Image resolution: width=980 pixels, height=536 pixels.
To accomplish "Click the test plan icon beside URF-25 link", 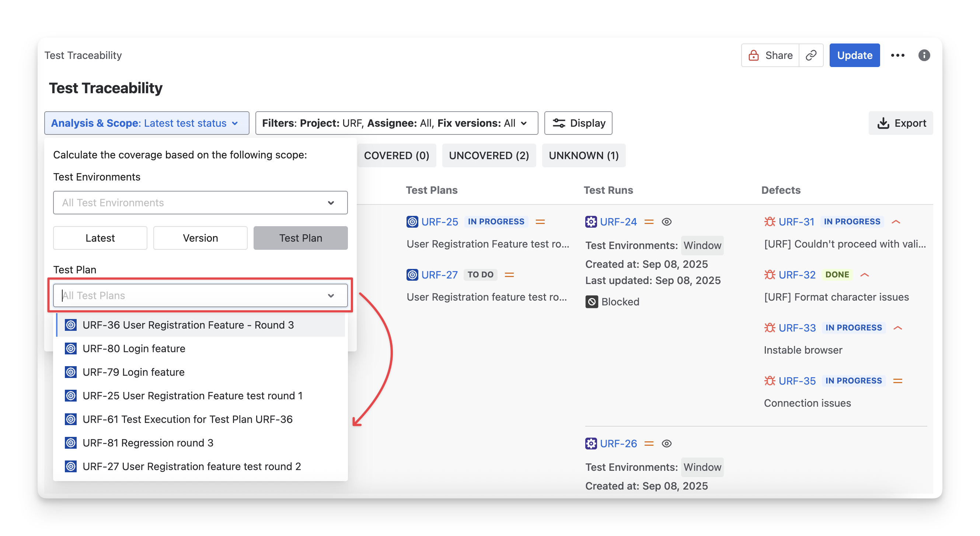I will point(412,222).
